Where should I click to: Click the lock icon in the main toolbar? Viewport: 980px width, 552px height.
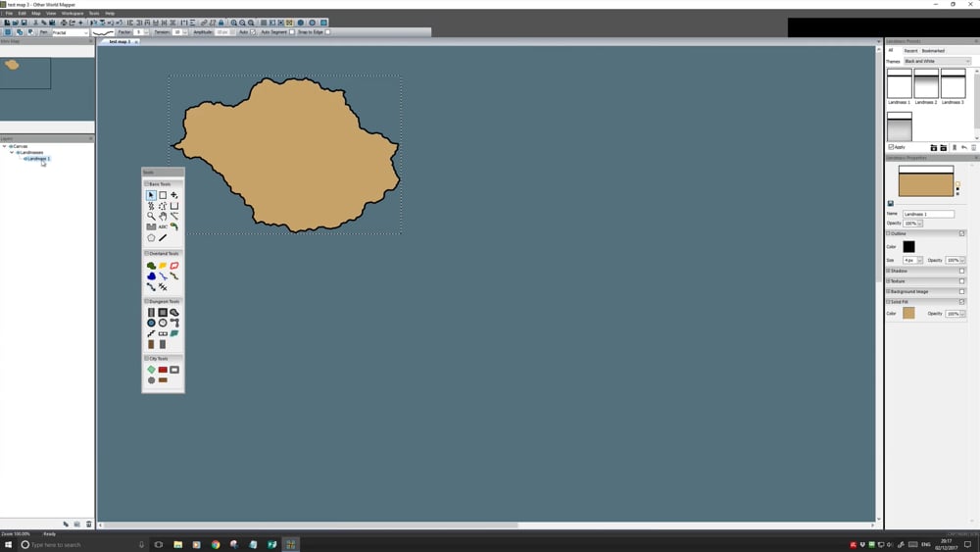point(221,23)
